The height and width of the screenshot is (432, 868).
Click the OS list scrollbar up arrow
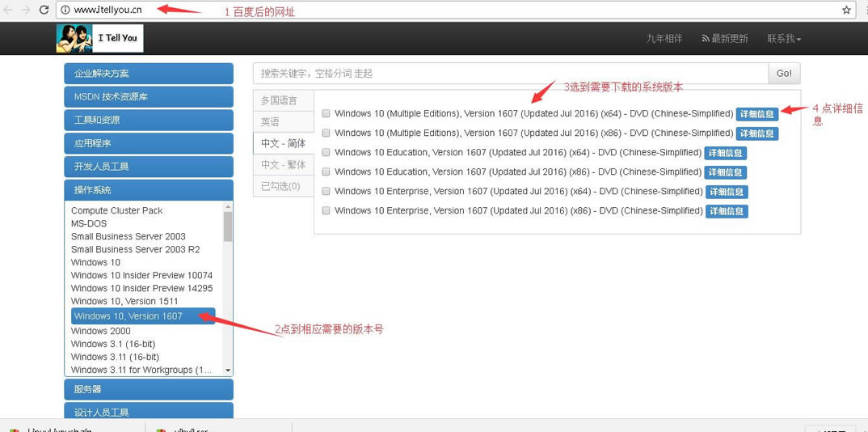[x=228, y=206]
